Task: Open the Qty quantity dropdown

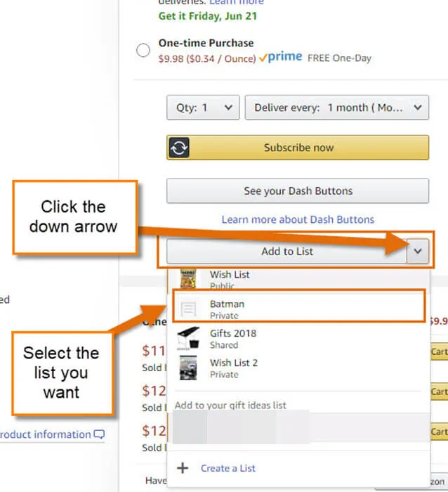Action: coord(203,108)
